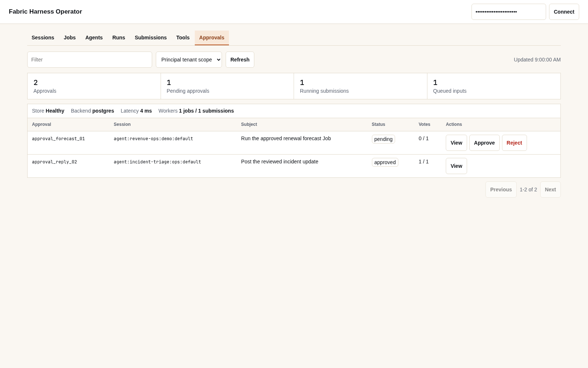The width and height of the screenshot is (588, 368).
Task: Click the Latency 4 ms reading
Action: (136, 111)
